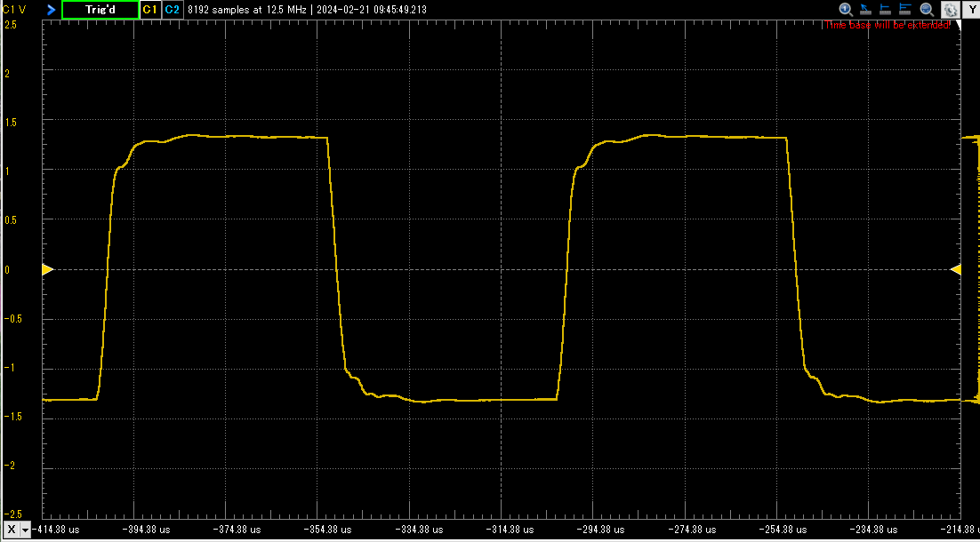Click the right trigger-level triangle marker
This screenshot has height=542, width=980.
point(956,269)
